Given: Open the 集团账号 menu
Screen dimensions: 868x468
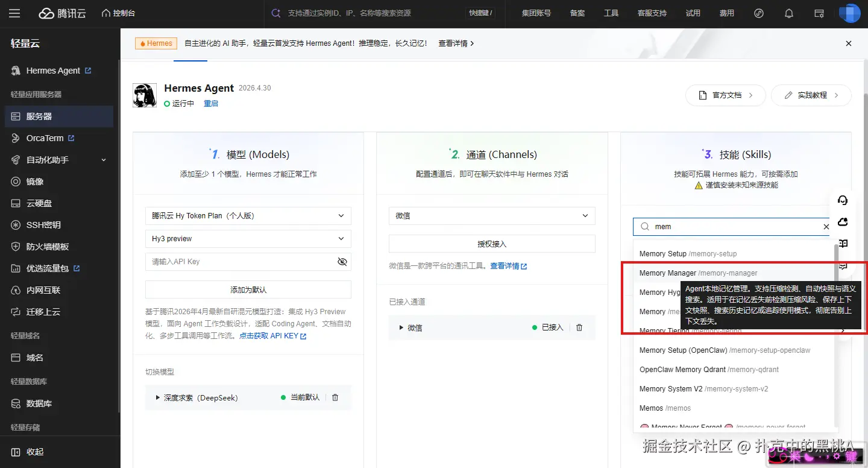Looking at the screenshot, I should coord(536,13).
